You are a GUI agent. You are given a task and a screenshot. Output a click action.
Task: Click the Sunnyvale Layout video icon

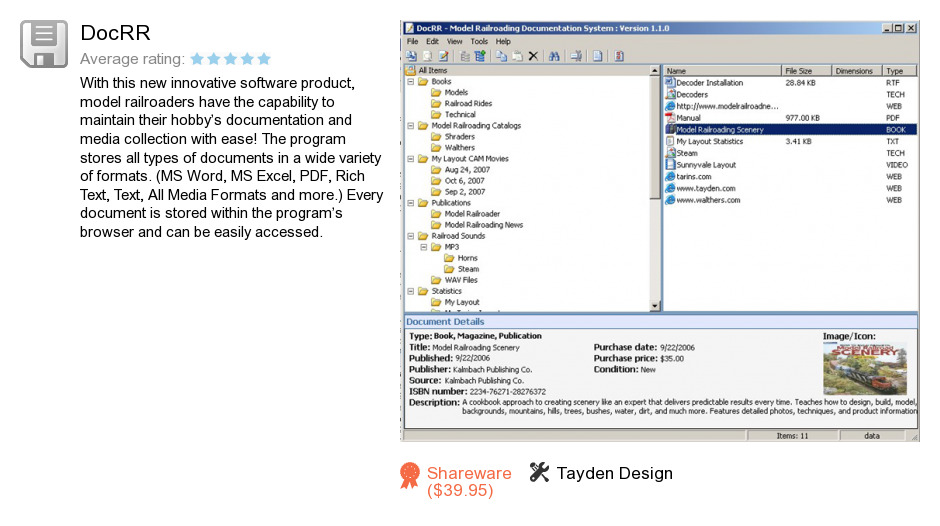click(x=670, y=164)
